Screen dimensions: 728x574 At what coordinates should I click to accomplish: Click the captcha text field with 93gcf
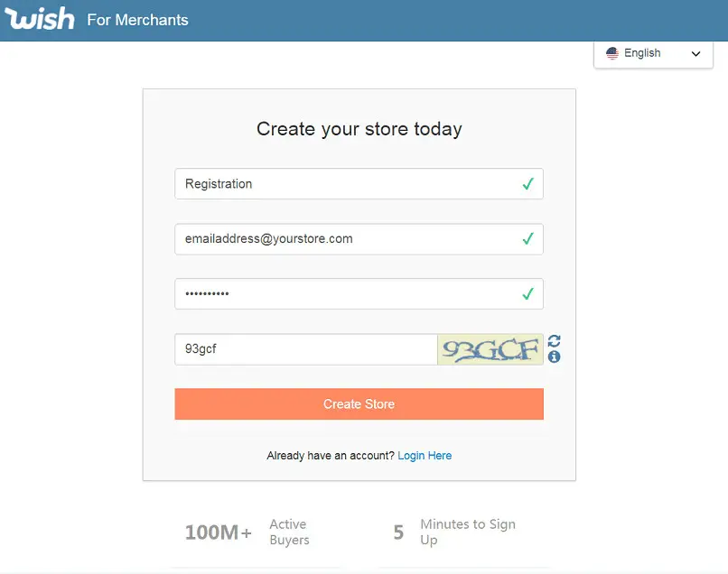(x=305, y=349)
